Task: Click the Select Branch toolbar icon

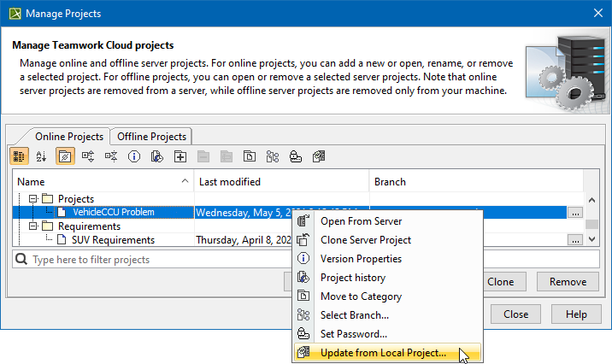Action: click(x=273, y=156)
